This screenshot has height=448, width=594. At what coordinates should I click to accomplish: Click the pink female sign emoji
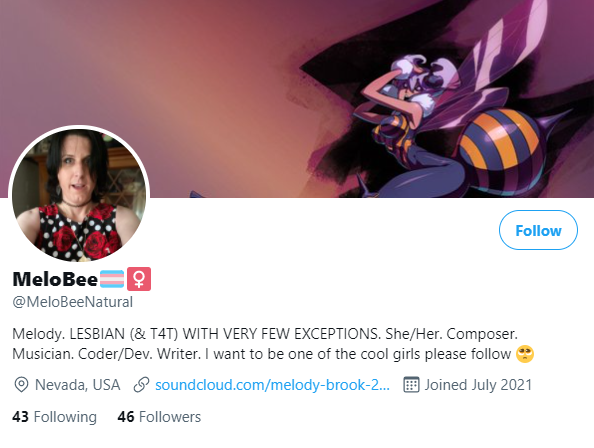139,279
